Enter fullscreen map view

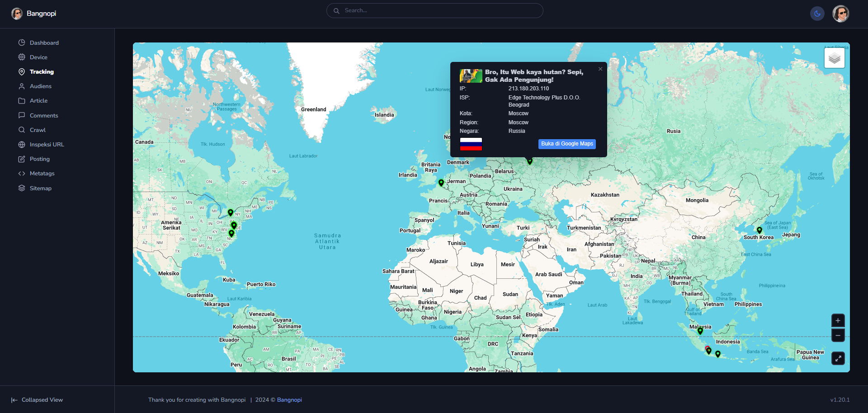pyautogui.click(x=838, y=358)
